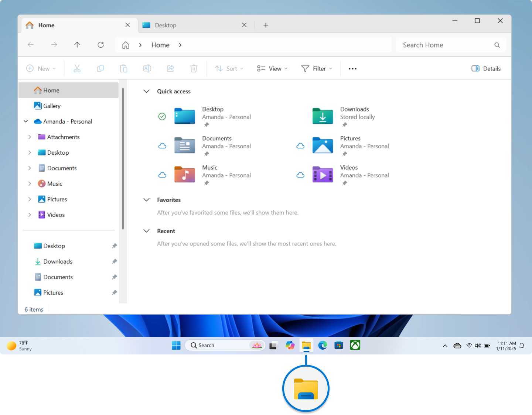Image resolution: width=532 pixels, height=415 pixels.
Task: Navigate up to the parent folder
Action: (77, 45)
